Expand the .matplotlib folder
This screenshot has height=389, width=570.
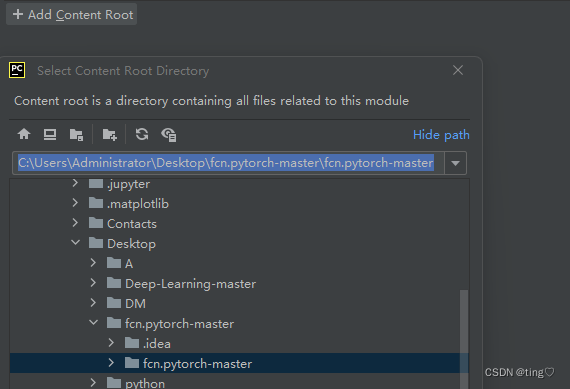75,202
